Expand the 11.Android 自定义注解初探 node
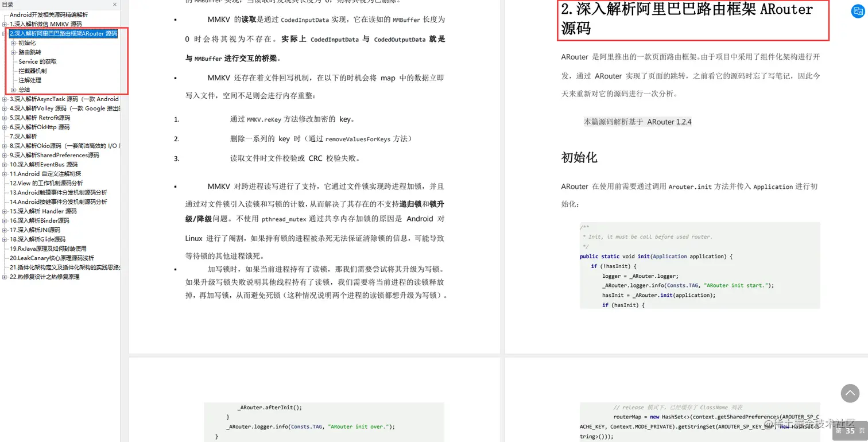 (x=5, y=174)
